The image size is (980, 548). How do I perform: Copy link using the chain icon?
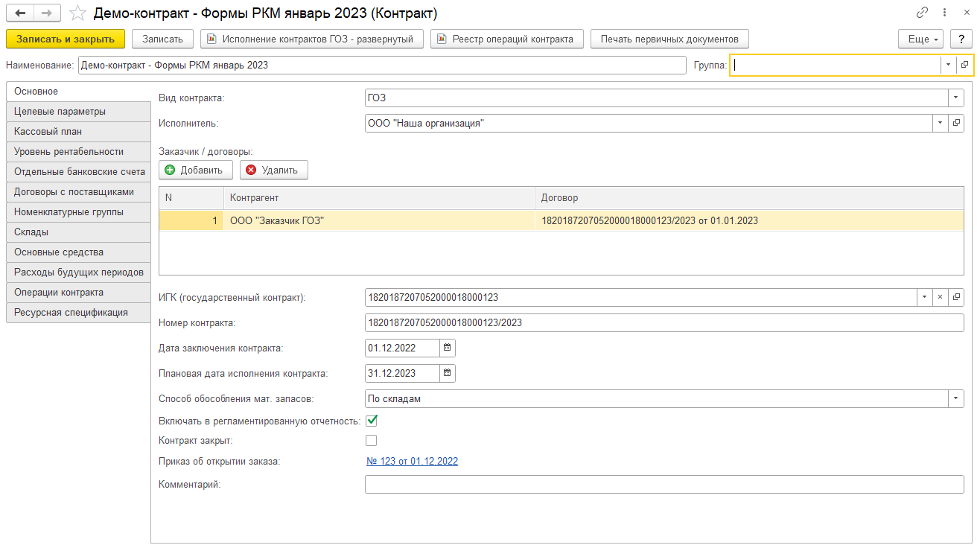[x=922, y=13]
